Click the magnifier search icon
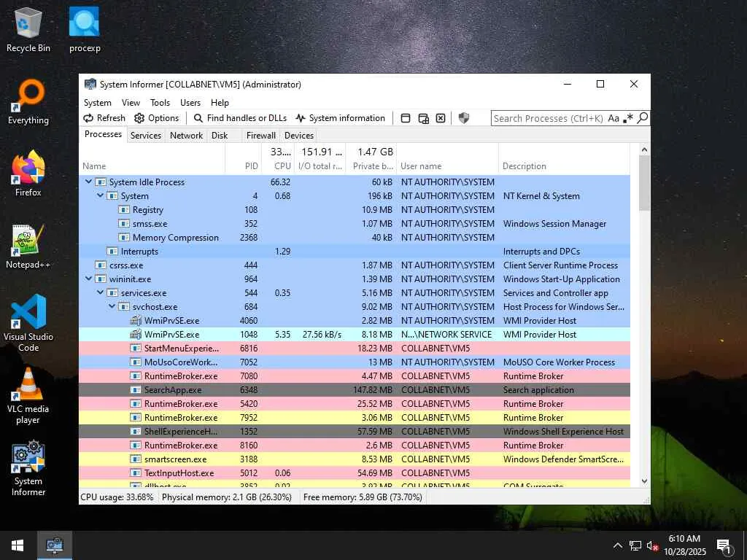747x560 pixels. [x=642, y=117]
